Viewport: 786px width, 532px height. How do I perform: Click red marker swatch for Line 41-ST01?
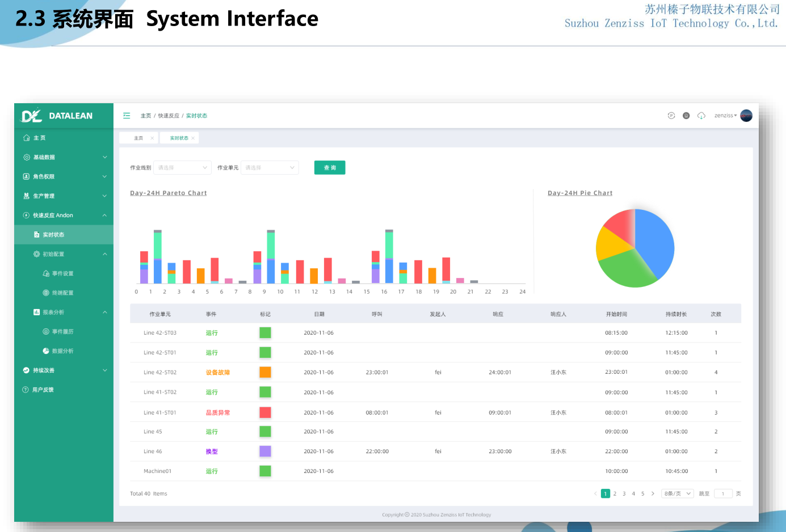pyautogui.click(x=265, y=412)
